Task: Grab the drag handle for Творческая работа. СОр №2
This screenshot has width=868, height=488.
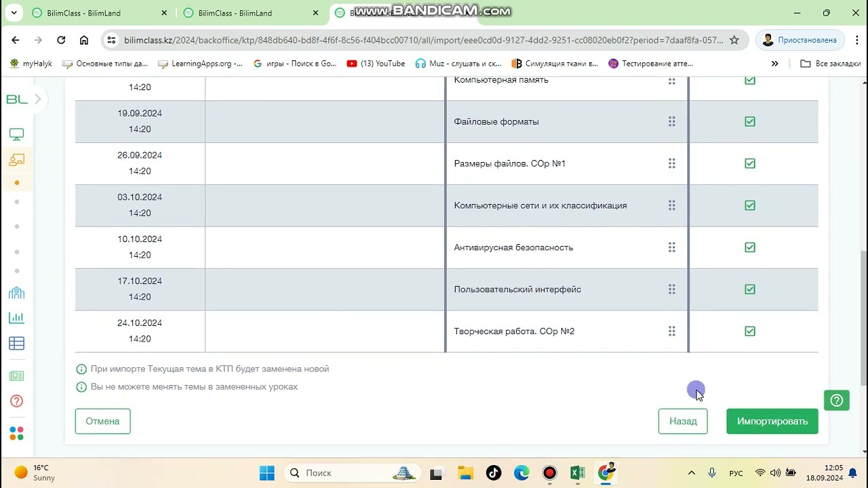Action: click(672, 331)
